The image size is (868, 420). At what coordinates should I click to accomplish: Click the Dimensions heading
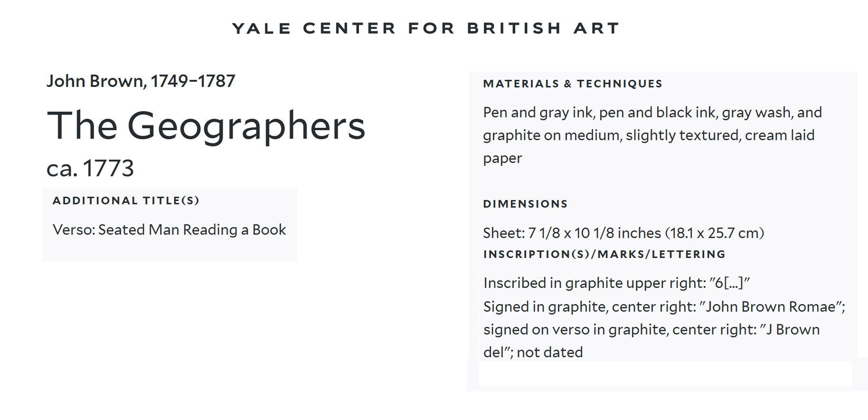(525, 204)
